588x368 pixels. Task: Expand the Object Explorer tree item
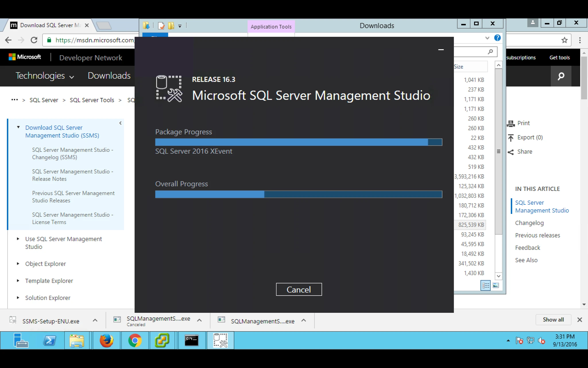(x=18, y=264)
